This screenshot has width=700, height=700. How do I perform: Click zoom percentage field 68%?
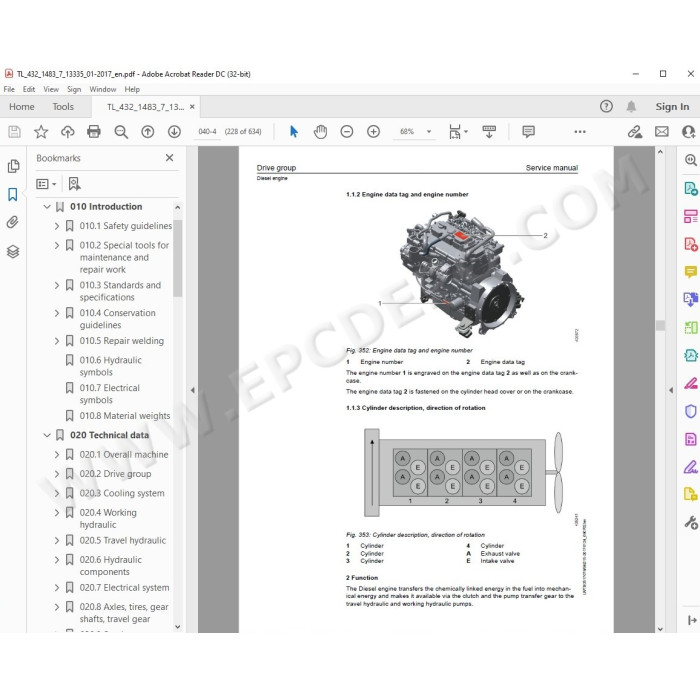point(407,132)
